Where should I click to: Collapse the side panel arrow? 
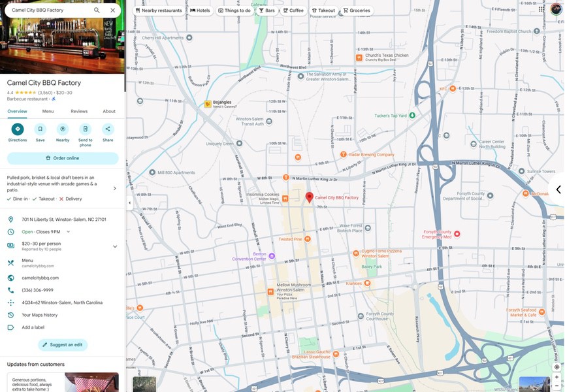click(x=130, y=203)
